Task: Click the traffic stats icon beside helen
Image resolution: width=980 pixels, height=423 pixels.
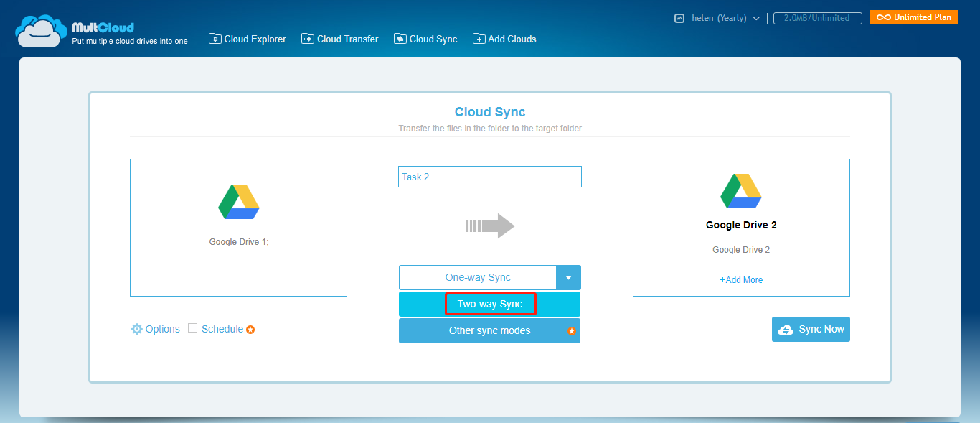Action: coord(679,18)
